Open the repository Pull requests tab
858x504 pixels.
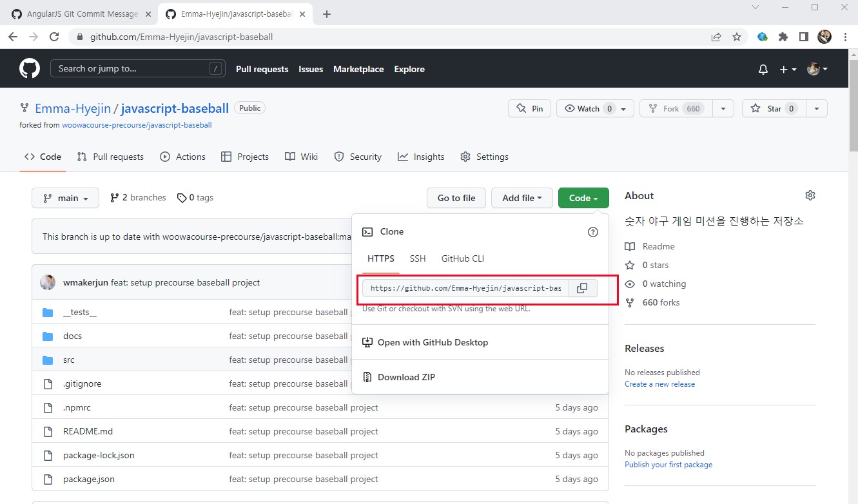(110, 157)
